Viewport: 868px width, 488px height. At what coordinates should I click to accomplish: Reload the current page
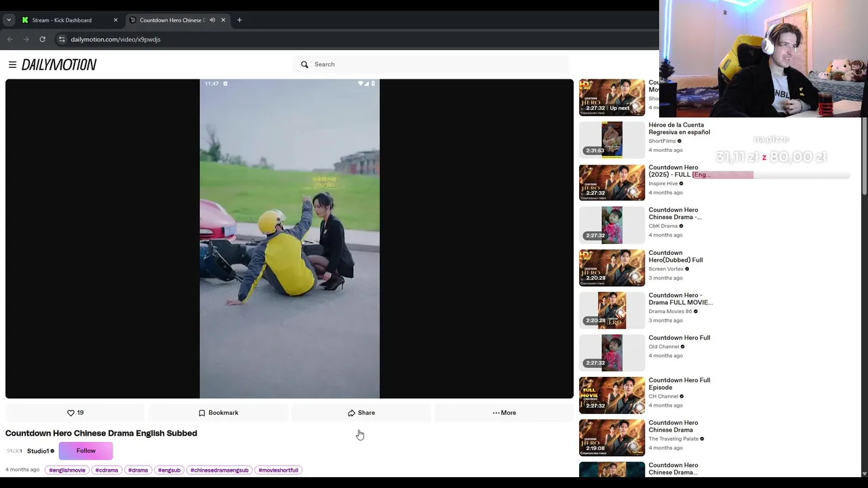click(x=42, y=39)
